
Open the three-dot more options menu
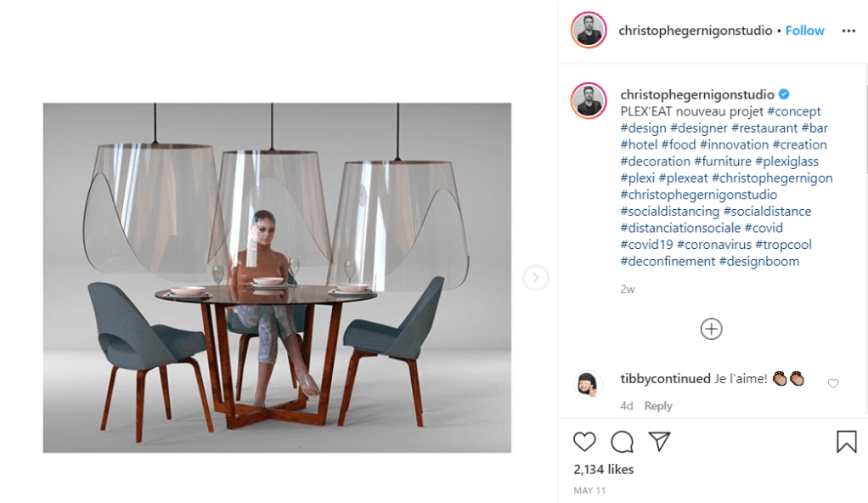[848, 31]
